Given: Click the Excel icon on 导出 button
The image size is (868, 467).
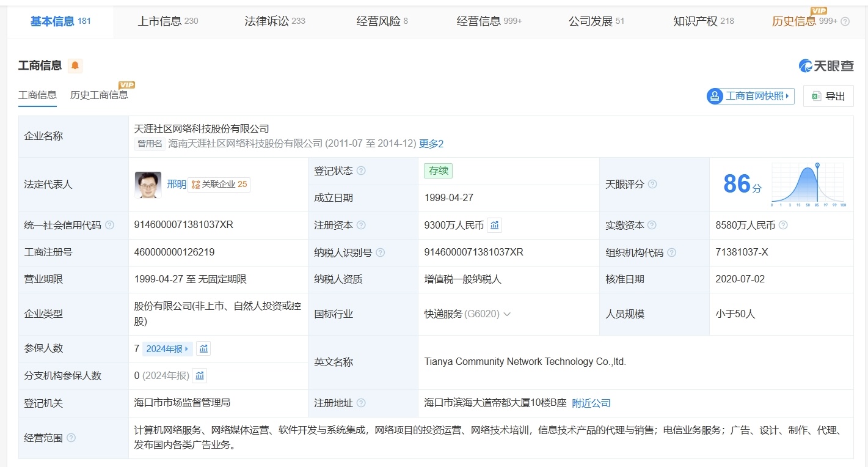Looking at the screenshot, I should point(815,96).
